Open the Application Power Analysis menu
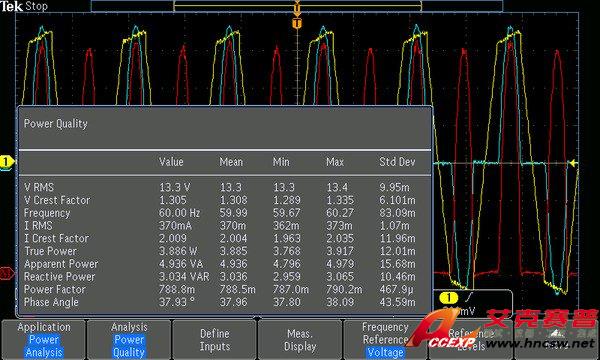The image size is (600, 360). (44, 340)
